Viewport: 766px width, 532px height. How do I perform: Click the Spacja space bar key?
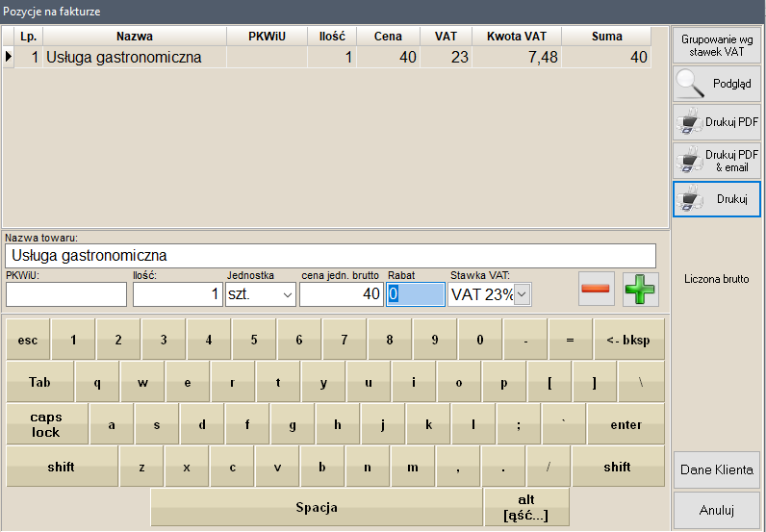coord(317,508)
